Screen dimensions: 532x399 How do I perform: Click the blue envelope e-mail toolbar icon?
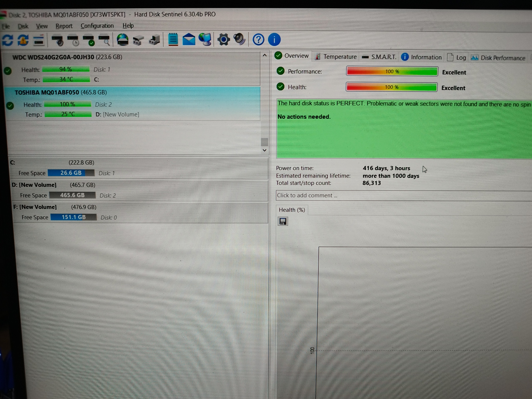coord(189,39)
